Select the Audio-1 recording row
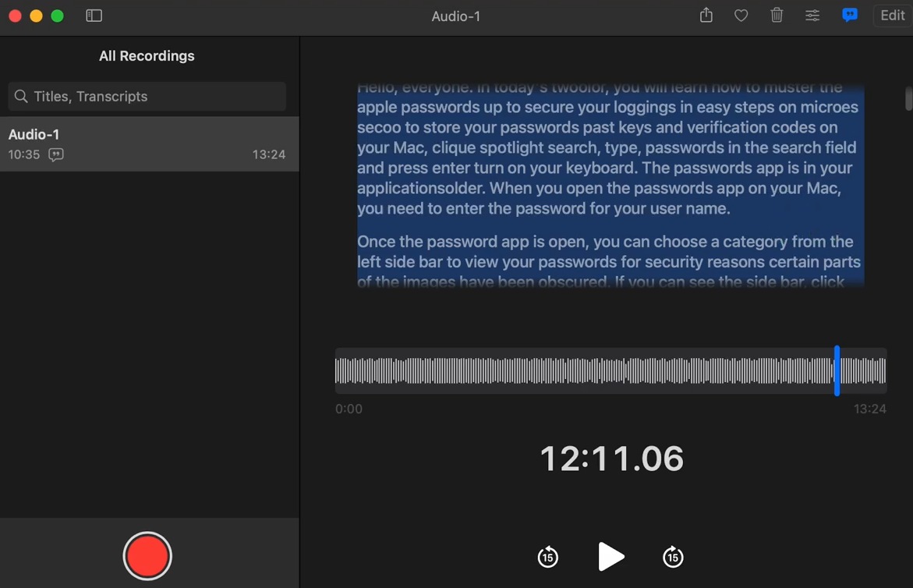The width and height of the screenshot is (913, 588). tap(149, 143)
